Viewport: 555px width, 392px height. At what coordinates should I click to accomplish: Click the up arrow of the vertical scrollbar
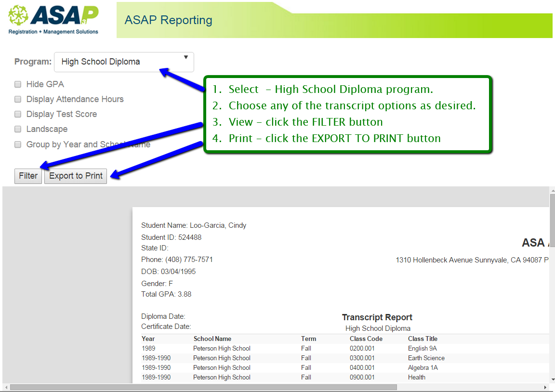click(x=552, y=190)
